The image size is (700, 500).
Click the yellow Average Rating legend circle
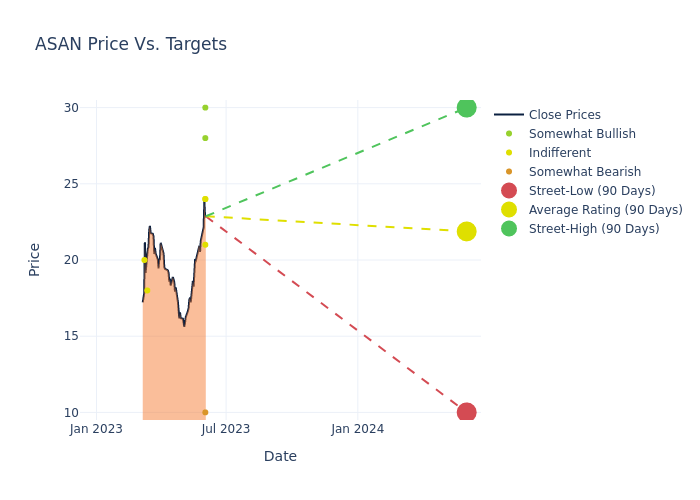[x=509, y=210]
